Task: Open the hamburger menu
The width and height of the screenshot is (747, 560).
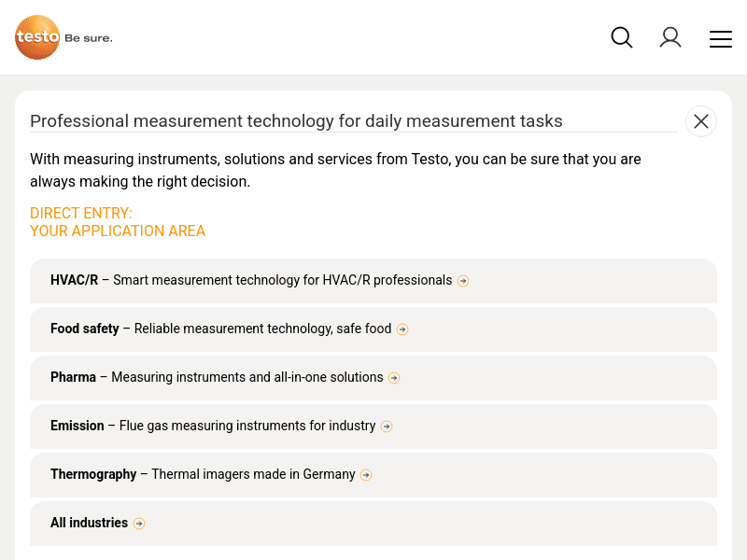Action: point(720,38)
